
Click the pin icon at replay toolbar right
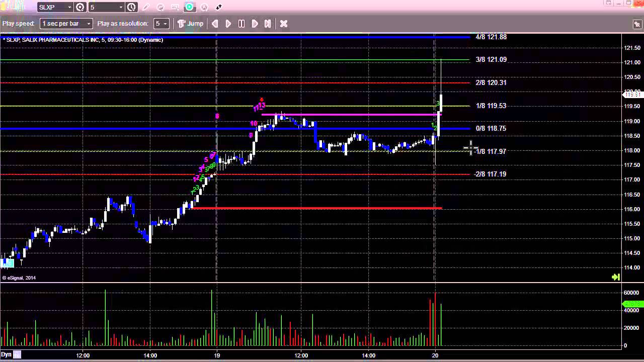click(637, 24)
